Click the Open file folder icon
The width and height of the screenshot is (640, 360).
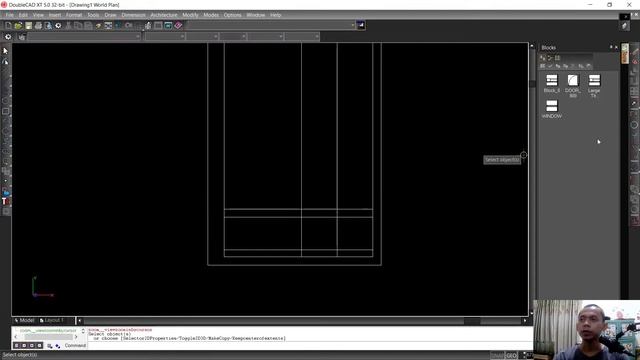(x=18, y=25)
